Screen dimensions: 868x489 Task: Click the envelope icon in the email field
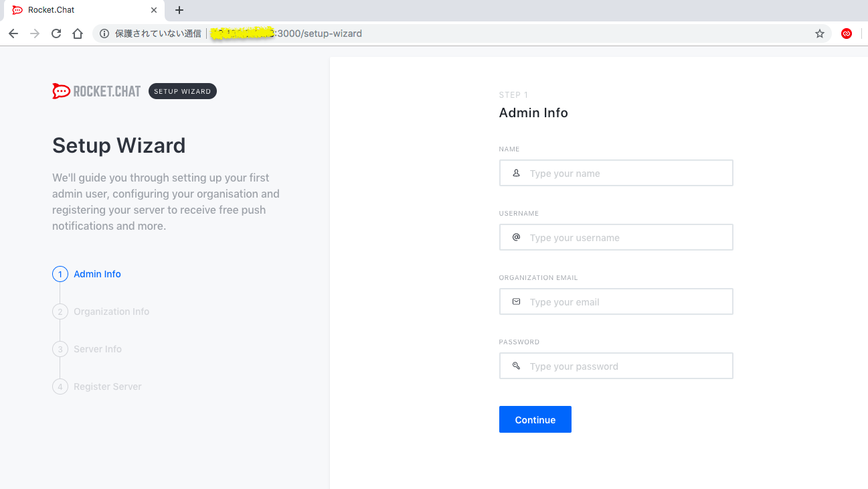[516, 301]
